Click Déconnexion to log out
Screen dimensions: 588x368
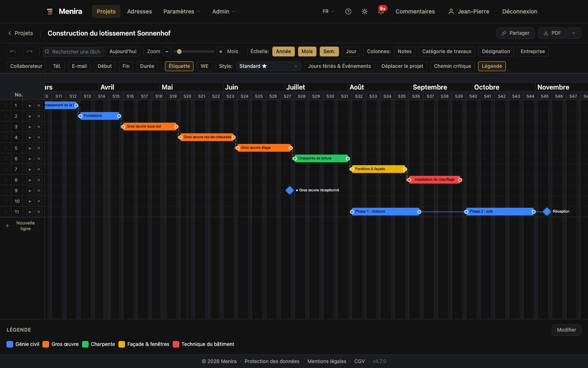tap(519, 11)
